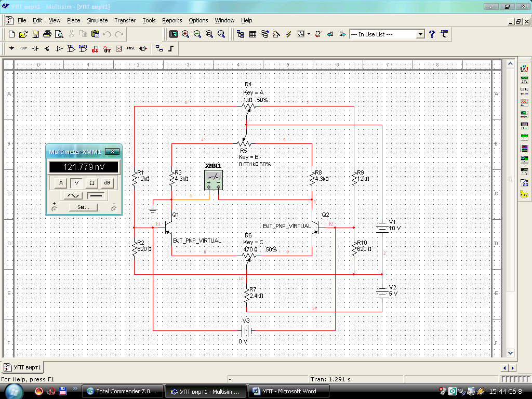Click the Print icon
This screenshot has height=399, width=532.
click(47, 34)
